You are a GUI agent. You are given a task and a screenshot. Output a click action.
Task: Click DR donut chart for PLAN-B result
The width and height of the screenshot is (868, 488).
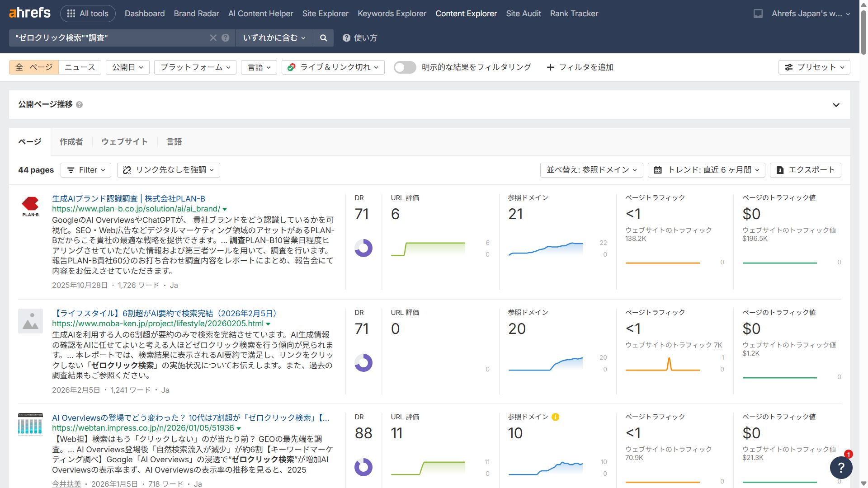363,248
